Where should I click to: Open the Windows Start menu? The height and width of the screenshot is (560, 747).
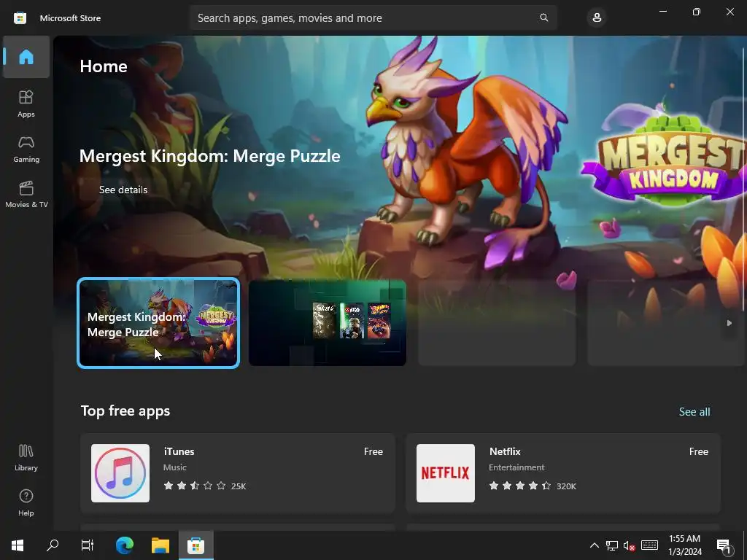18,545
